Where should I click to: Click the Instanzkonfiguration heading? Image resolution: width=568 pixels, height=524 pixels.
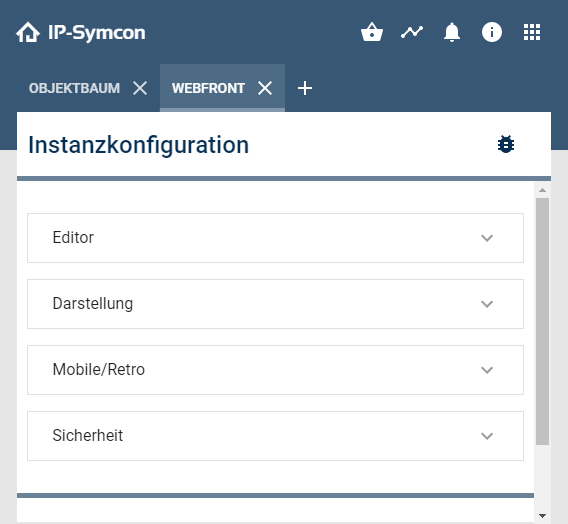click(x=138, y=145)
